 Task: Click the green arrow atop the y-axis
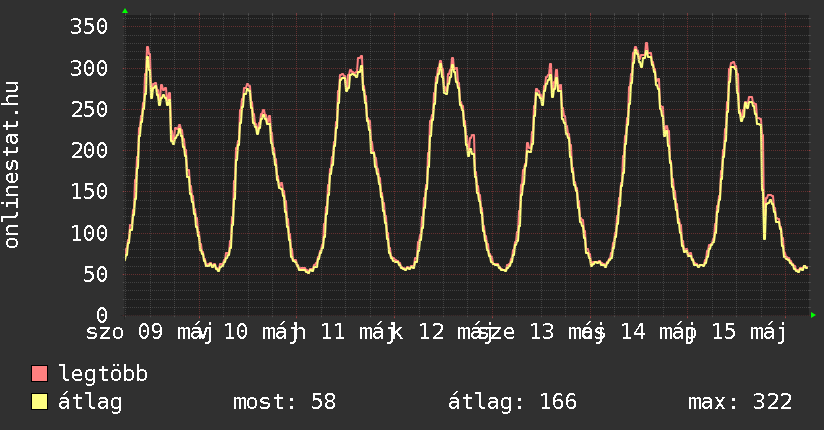click(125, 11)
